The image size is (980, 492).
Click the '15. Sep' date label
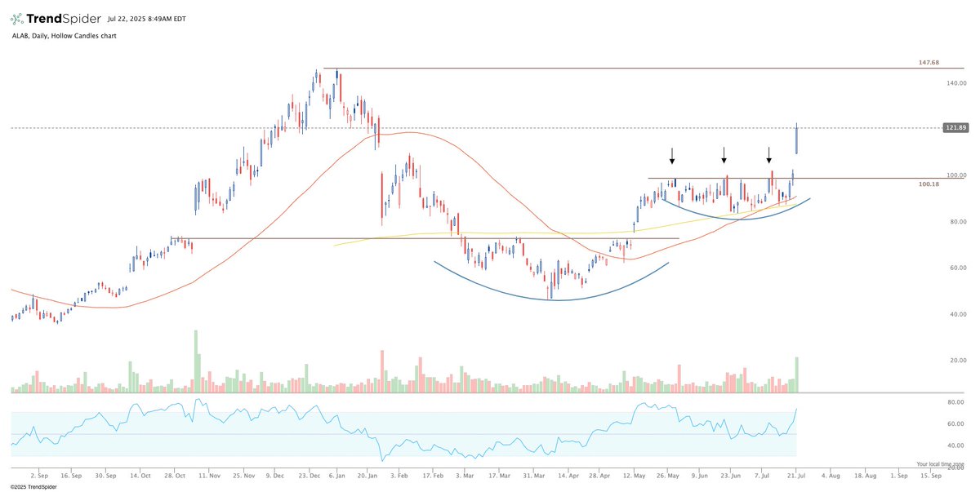[x=930, y=474]
